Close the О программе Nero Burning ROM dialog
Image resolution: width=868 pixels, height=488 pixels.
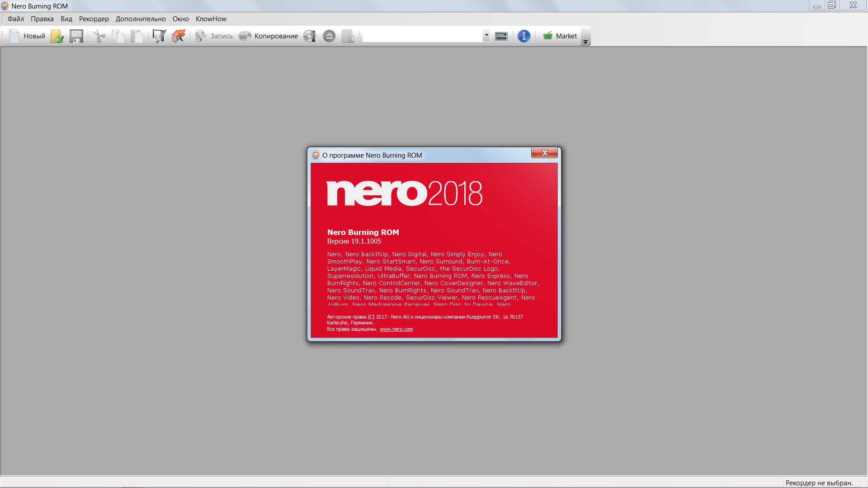pyautogui.click(x=544, y=153)
